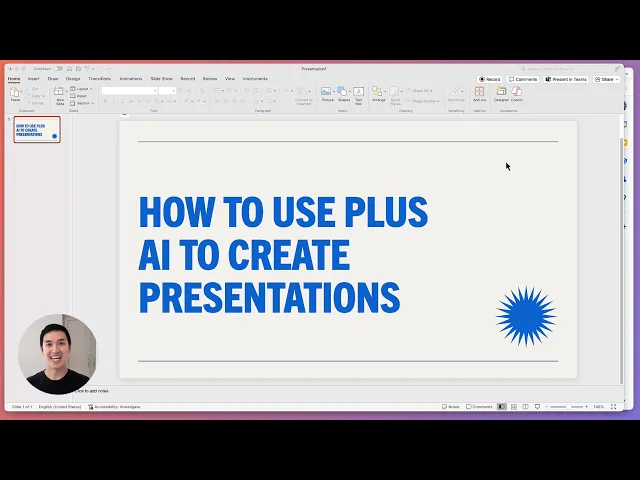Image resolution: width=640 pixels, height=480 pixels.
Task: Open the font size combo box
Action: (167, 91)
